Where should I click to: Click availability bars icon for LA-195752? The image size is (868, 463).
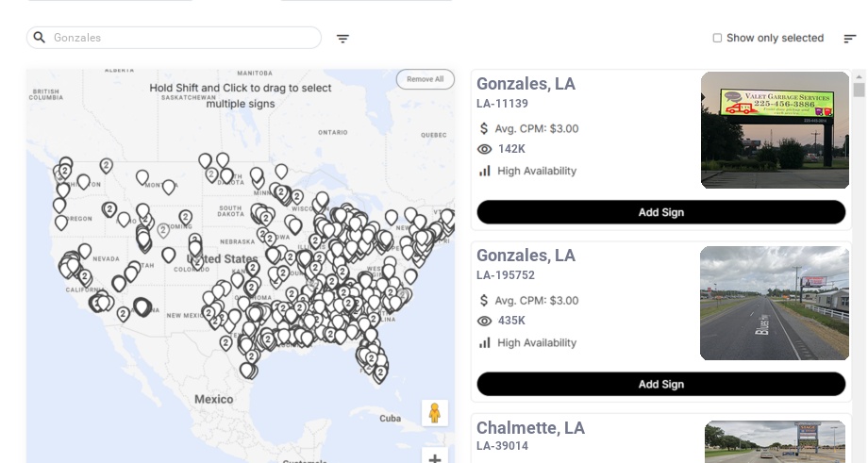[x=485, y=342]
